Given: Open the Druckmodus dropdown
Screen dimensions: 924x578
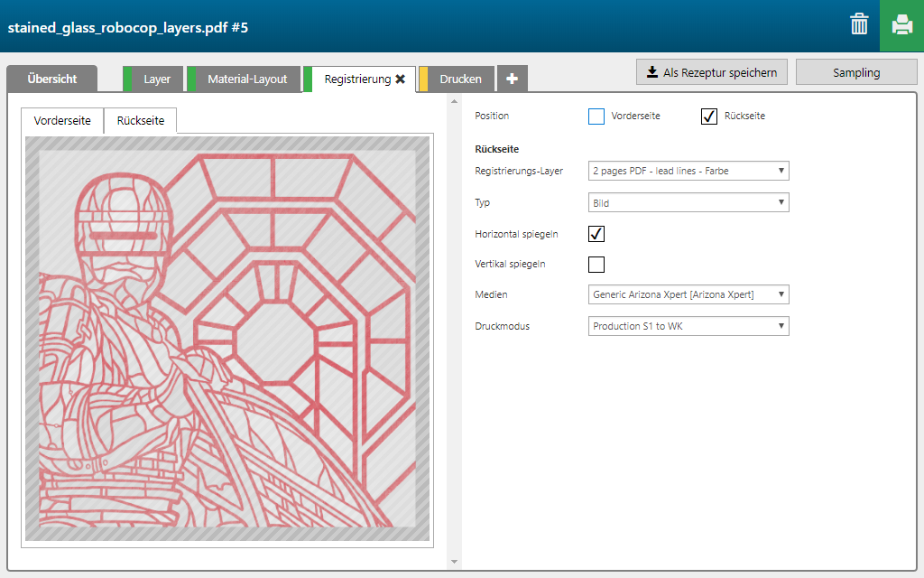Looking at the screenshot, I should click(688, 326).
